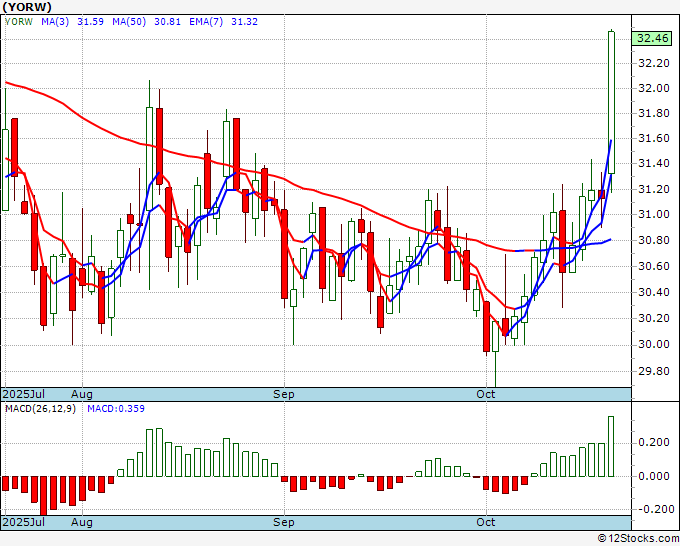Image resolution: width=680 pixels, height=546 pixels.
Task: Click the EMA(7) value 31.32
Action: tap(244, 22)
